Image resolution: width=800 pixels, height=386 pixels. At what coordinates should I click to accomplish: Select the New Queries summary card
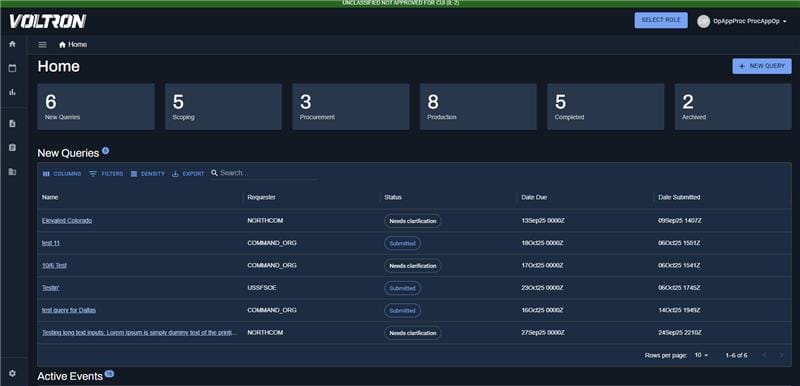point(96,107)
